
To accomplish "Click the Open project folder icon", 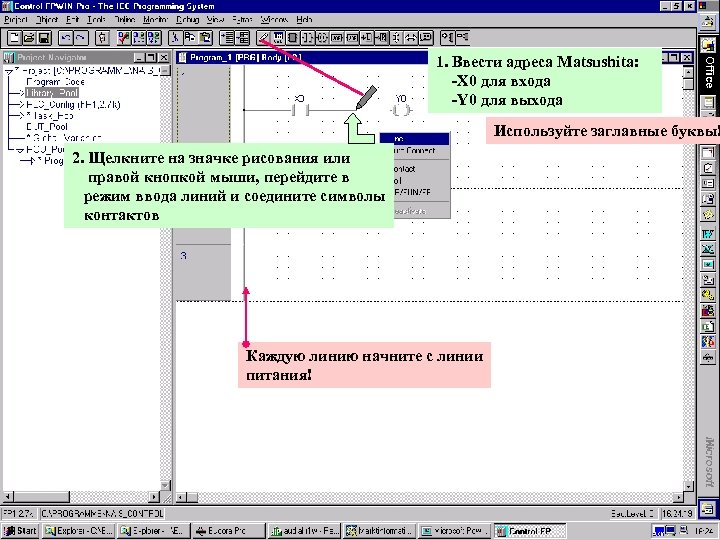I will click(x=29, y=38).
